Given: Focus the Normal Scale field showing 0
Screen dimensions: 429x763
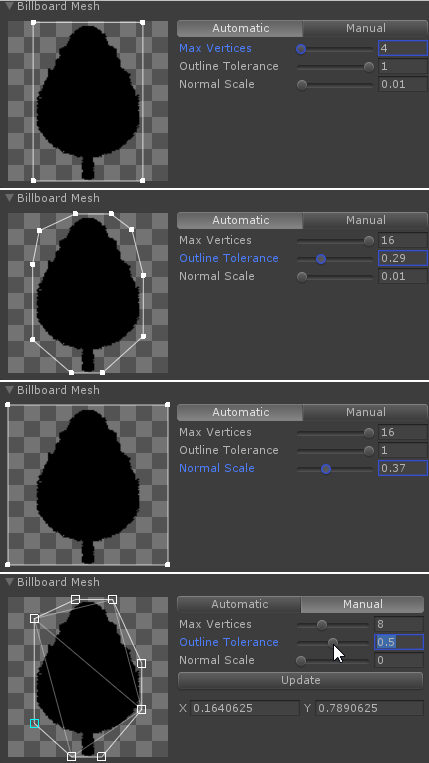Looking at the screenshot, I should coord(399,660).
